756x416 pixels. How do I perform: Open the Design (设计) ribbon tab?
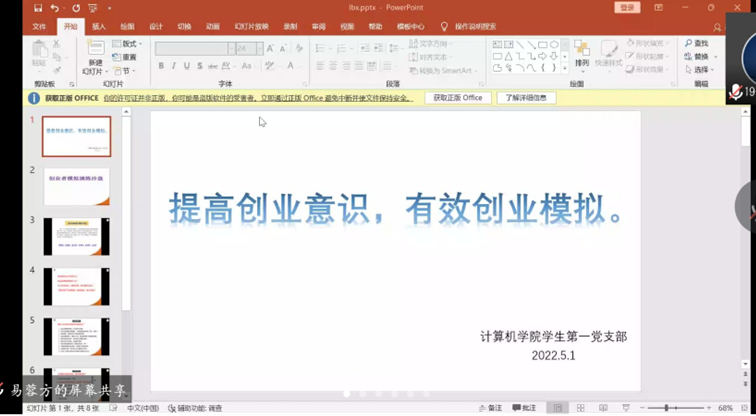(x=155, y=27)
